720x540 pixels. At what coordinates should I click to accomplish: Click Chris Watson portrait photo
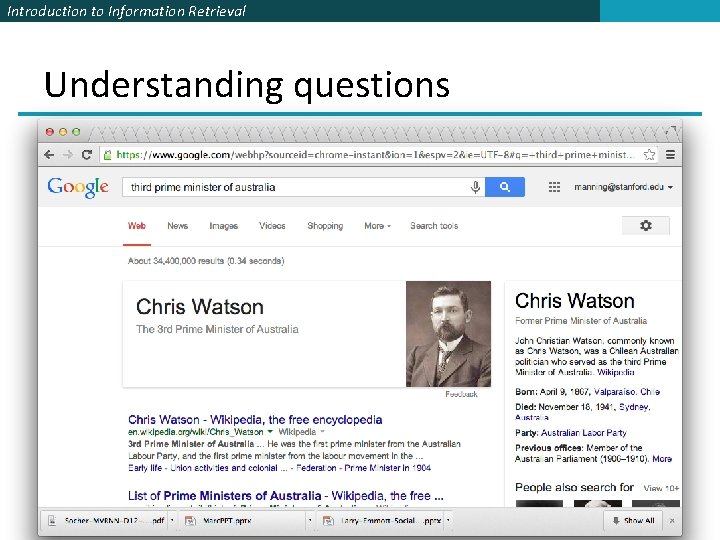448,334
